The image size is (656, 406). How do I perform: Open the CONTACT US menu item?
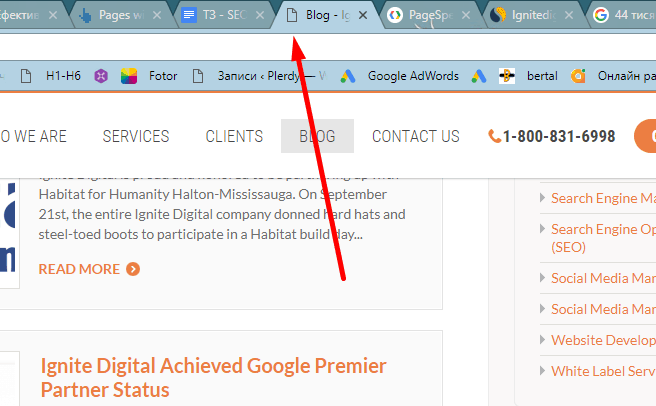click(416, 136)
